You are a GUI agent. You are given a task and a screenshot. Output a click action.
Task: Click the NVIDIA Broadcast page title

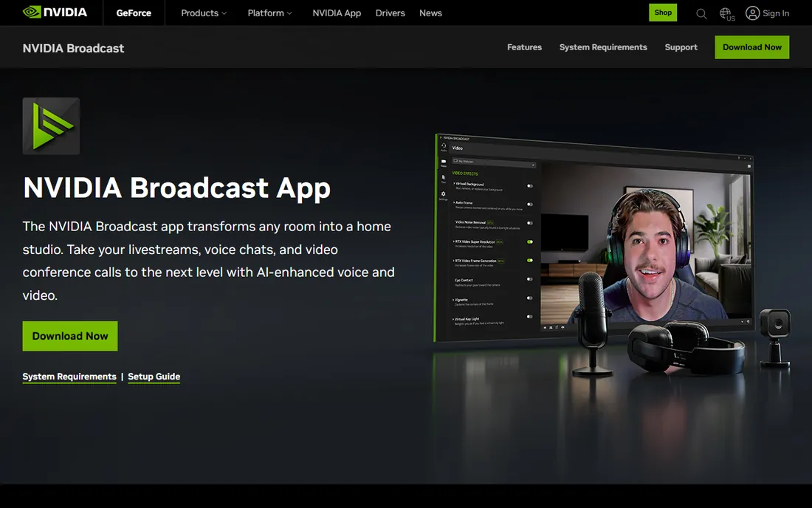click(x=73, y=48)
